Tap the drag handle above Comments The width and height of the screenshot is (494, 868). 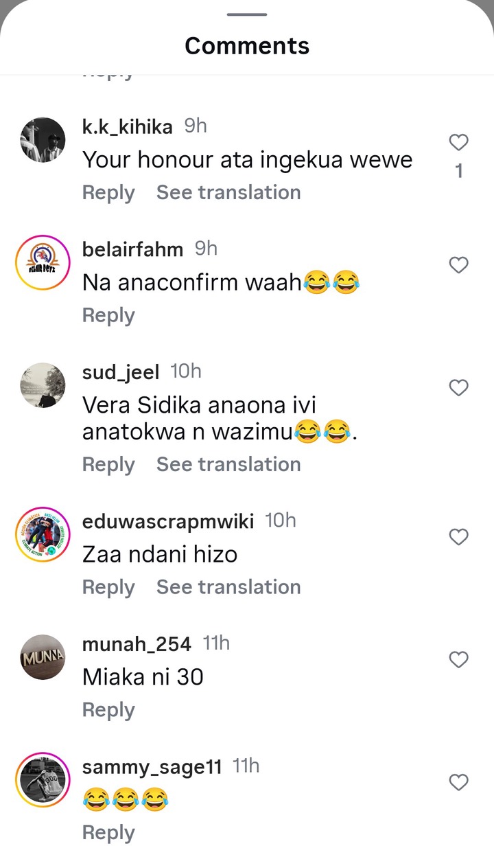247,14
